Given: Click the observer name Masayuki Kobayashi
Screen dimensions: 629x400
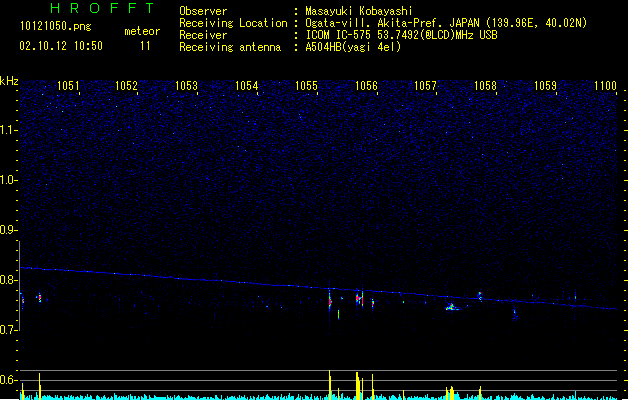Looking at the screenshot, I should coord(359,11).
